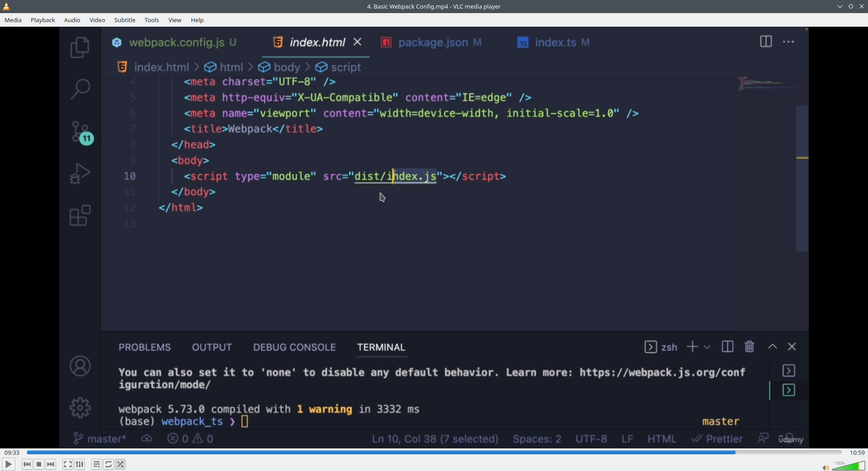Open the Spaces: 2 indentation selector
Screen dimensions: 868x471
tap(537, 439)
